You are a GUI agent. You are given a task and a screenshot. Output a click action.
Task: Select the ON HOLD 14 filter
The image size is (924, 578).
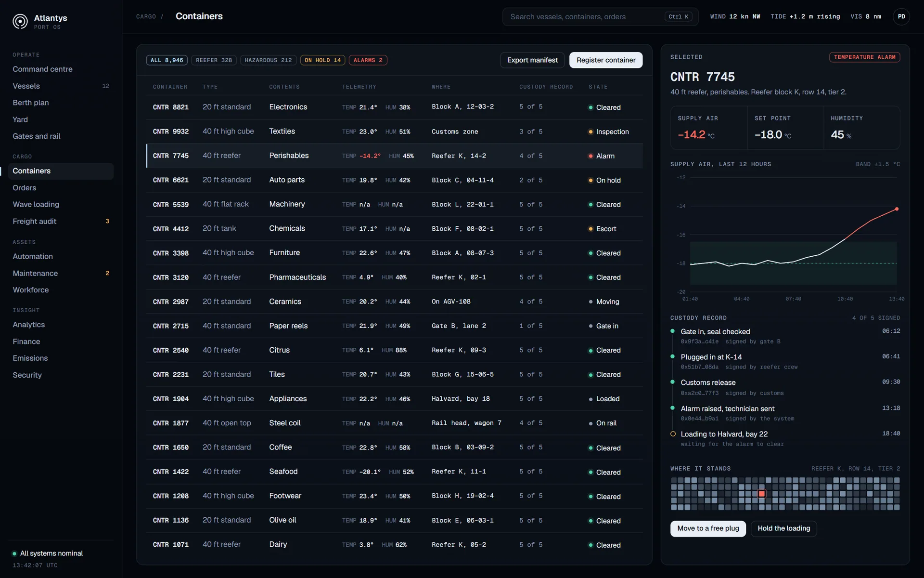tap(322, 60)
